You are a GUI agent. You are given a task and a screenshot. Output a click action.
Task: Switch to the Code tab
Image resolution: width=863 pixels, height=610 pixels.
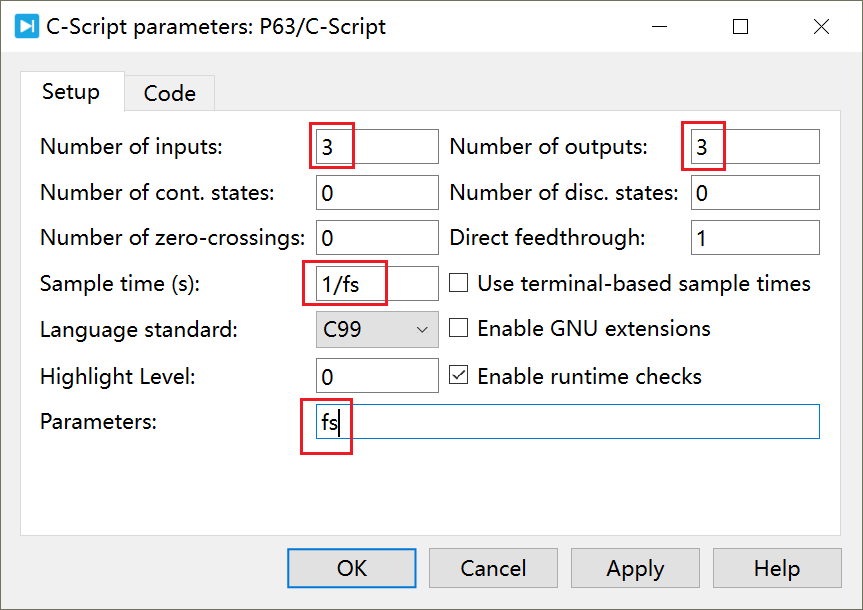(x=169, y=92)
